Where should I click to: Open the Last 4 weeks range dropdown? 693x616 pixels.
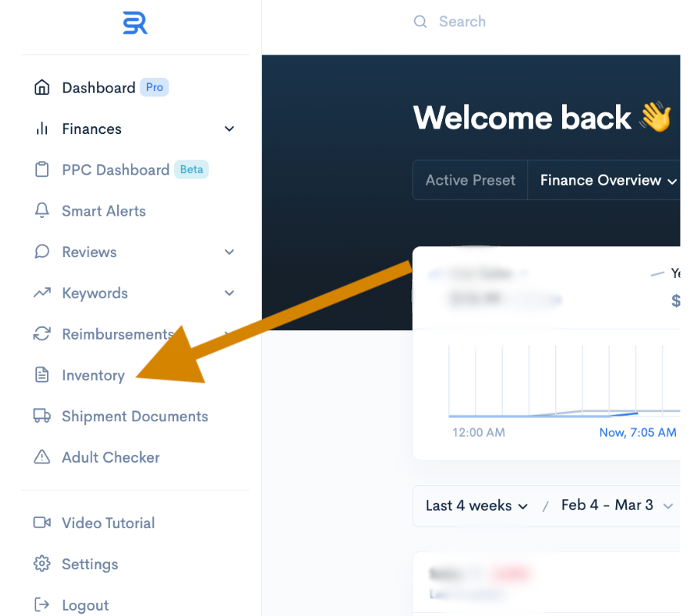477,506
